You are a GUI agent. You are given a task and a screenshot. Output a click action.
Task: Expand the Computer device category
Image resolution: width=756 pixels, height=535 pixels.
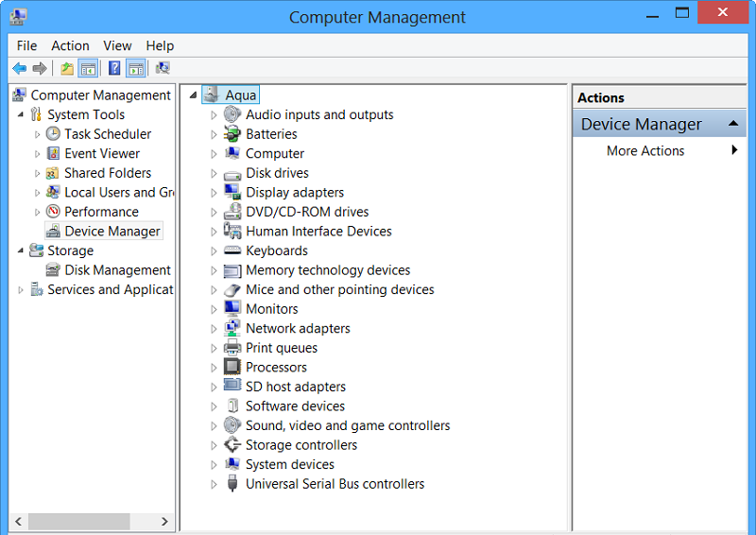(x=214, y=154)
